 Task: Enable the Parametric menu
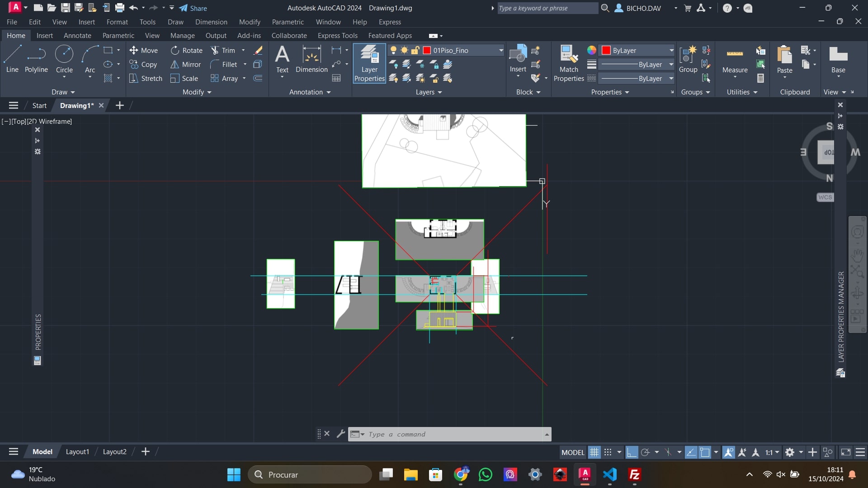pyautogui.click(x=288, y=21)
